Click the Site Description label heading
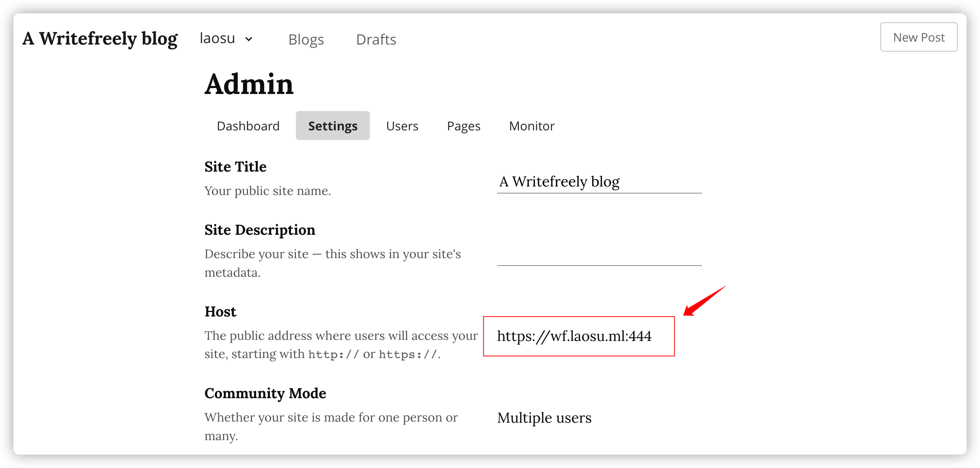Viewport: 980px width, 468px height. [x=259, y=230]
